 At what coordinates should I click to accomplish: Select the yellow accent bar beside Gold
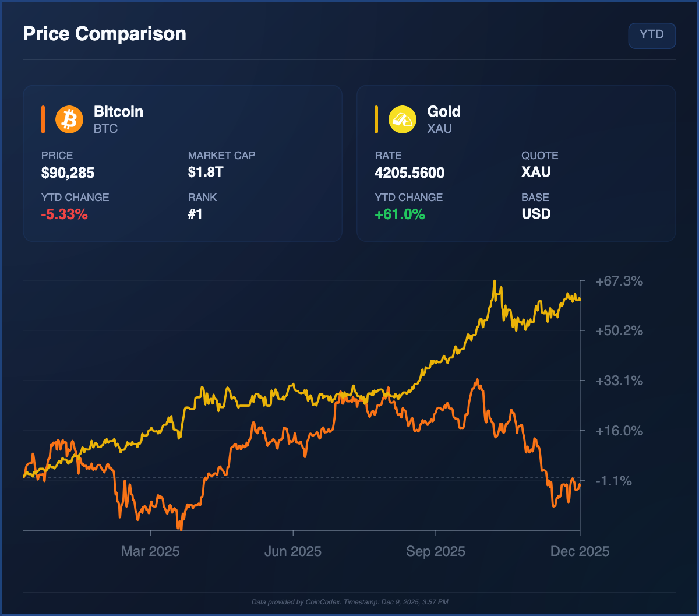(x=376, y=119)
